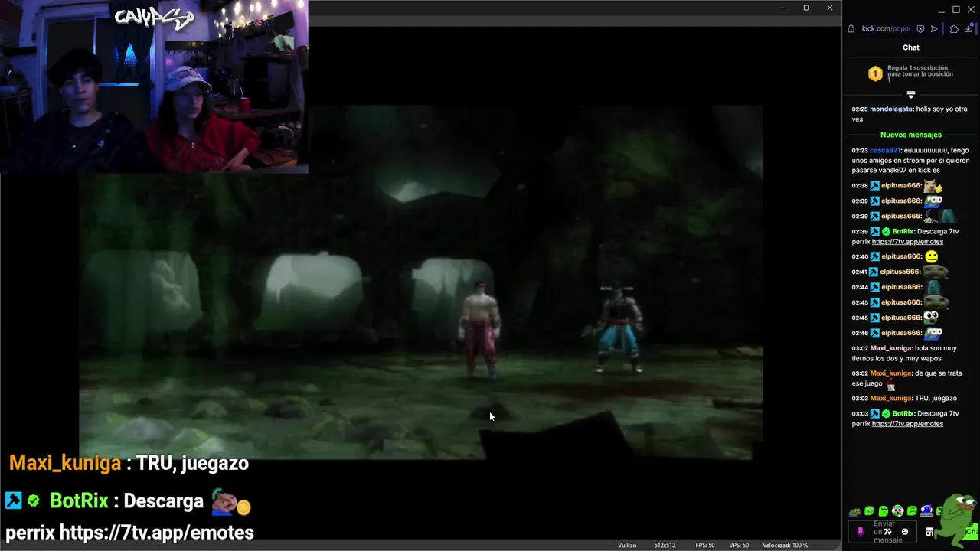Minimize the emulator window
This screenshot has width=980, height=551.
783,8
